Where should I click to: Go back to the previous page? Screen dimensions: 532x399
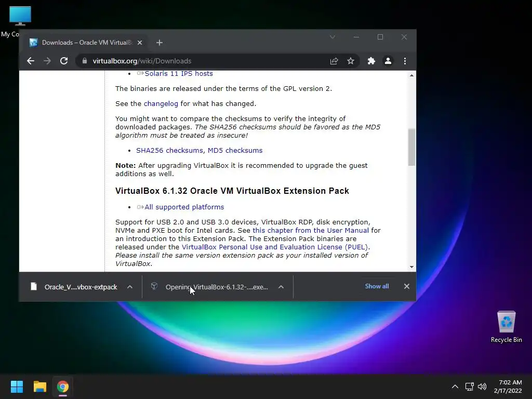31,61
